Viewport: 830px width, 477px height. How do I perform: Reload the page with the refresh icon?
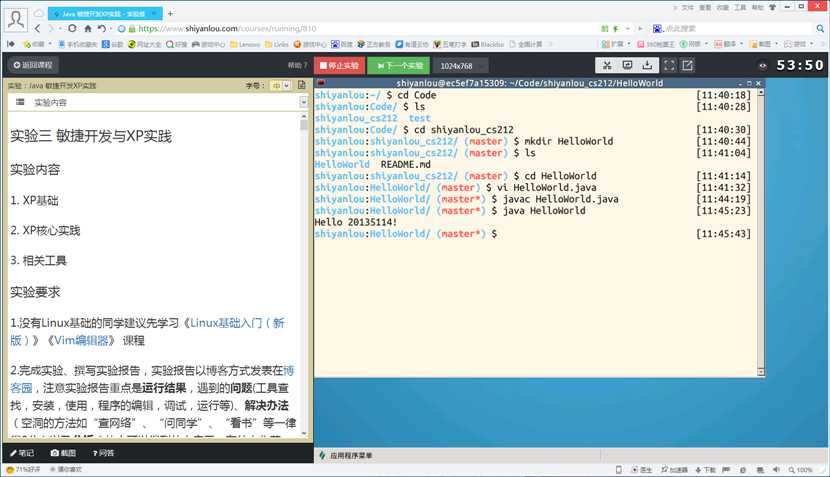coord(73,29)
